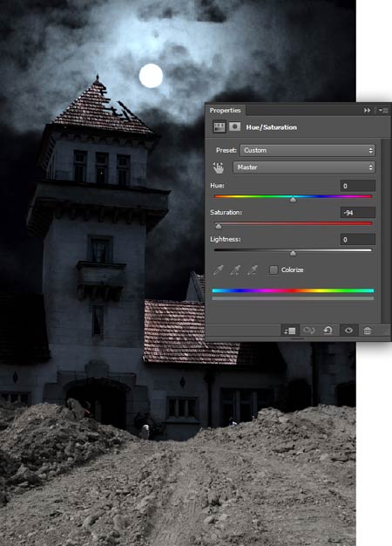Clip adjustment to layer below icon

(289, 331)
